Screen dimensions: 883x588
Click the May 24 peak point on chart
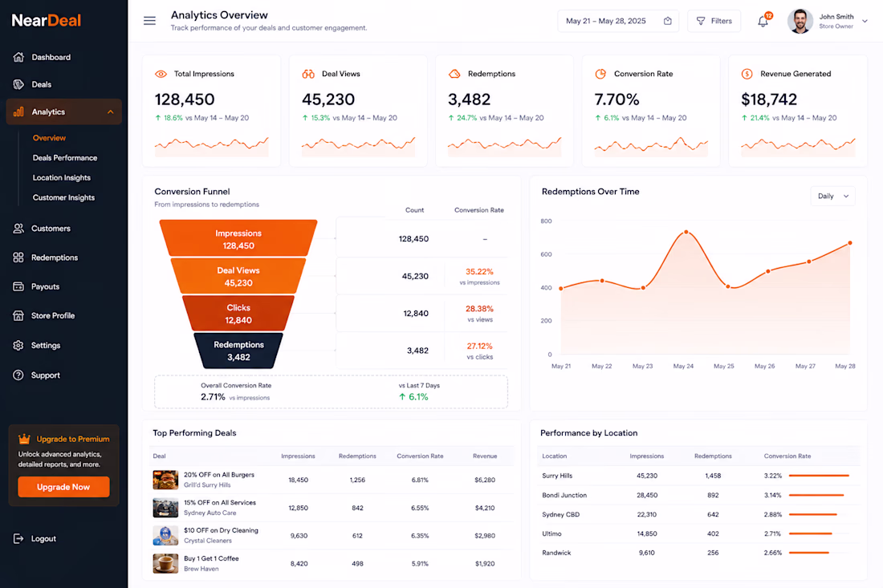[686, 232]
